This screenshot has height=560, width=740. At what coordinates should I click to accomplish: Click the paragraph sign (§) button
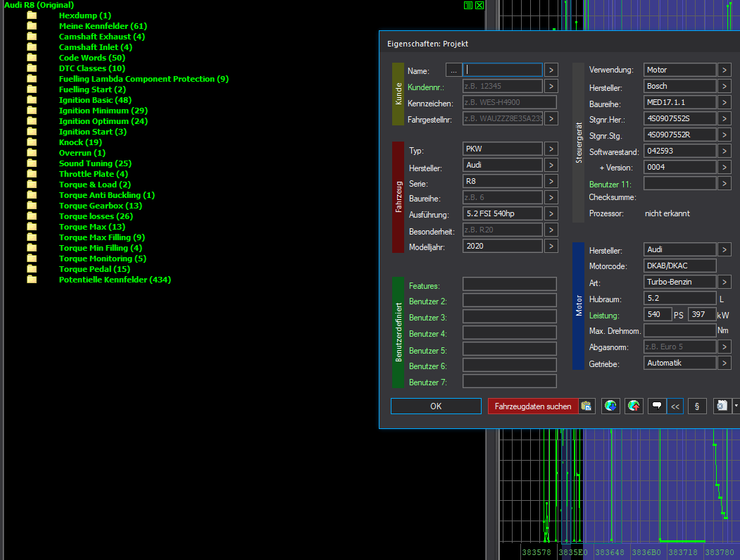(x=697, y=406)
